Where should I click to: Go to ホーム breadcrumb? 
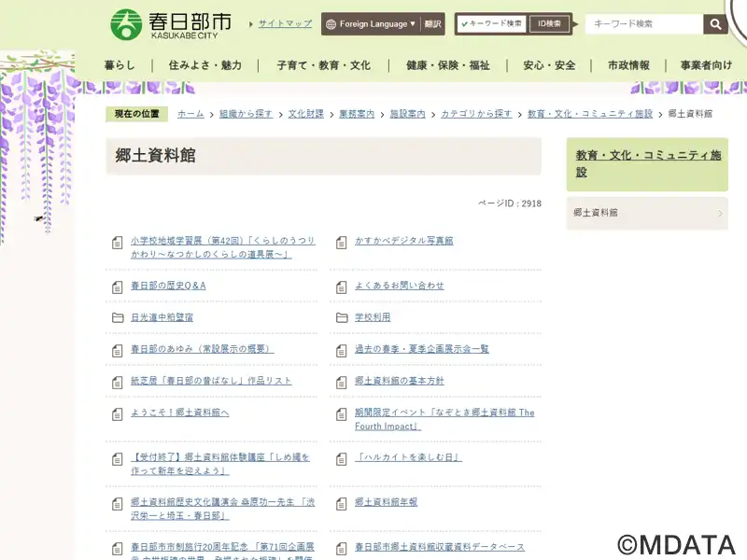[x=190, y=114]
